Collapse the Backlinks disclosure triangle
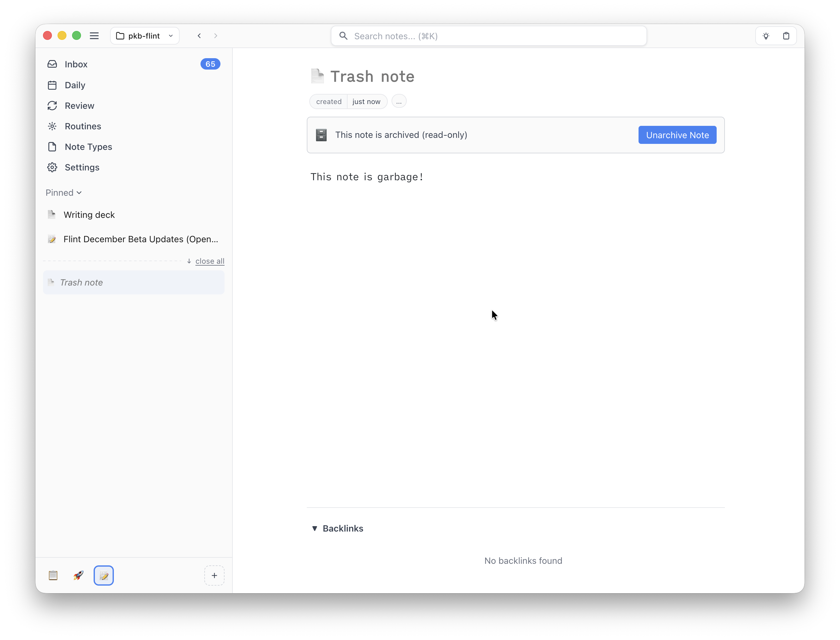The width and height of the screenshot is (840, 640). point(315,528)
